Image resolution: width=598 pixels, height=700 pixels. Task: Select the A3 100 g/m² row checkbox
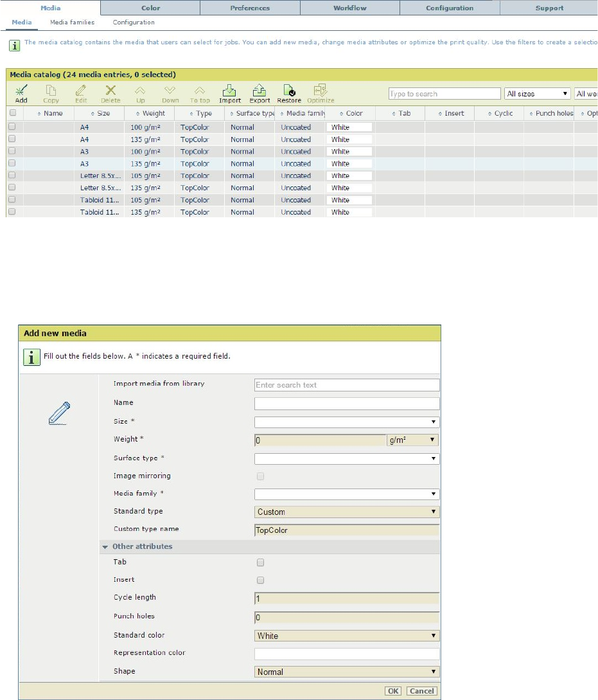12,151
